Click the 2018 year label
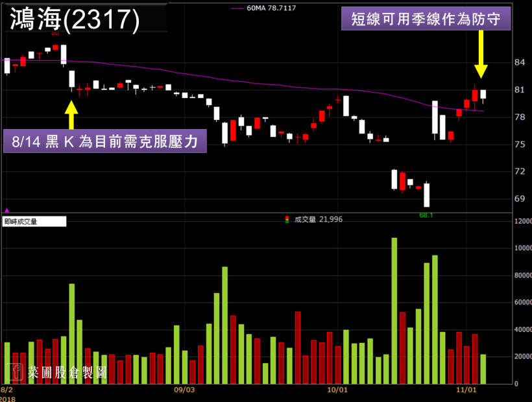532x402 pixels. point(8,399)
